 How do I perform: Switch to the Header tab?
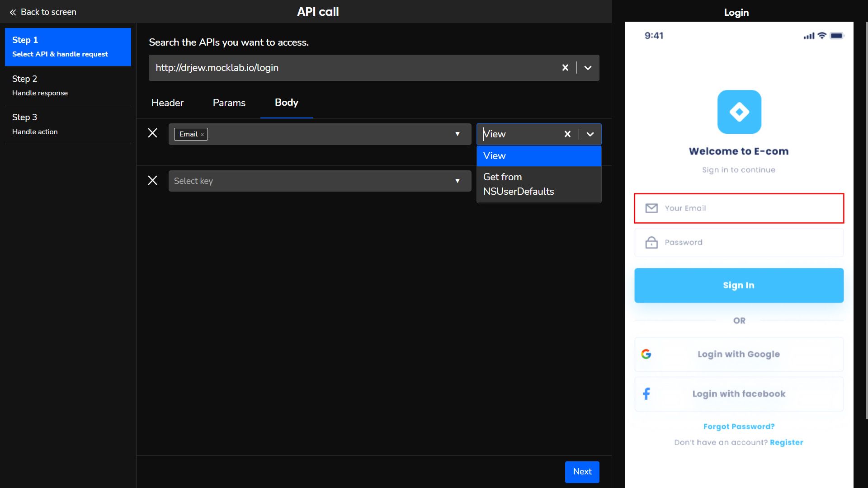[x=167, y=103]
